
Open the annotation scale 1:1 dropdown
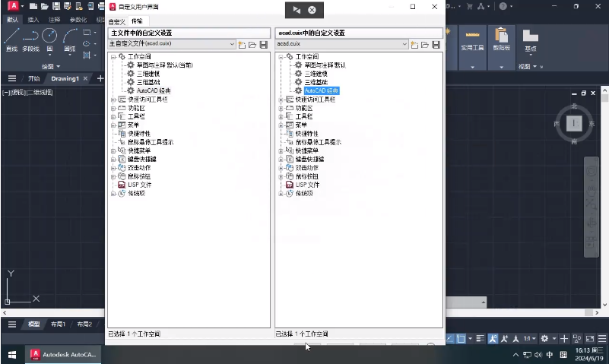pos(529,338)
